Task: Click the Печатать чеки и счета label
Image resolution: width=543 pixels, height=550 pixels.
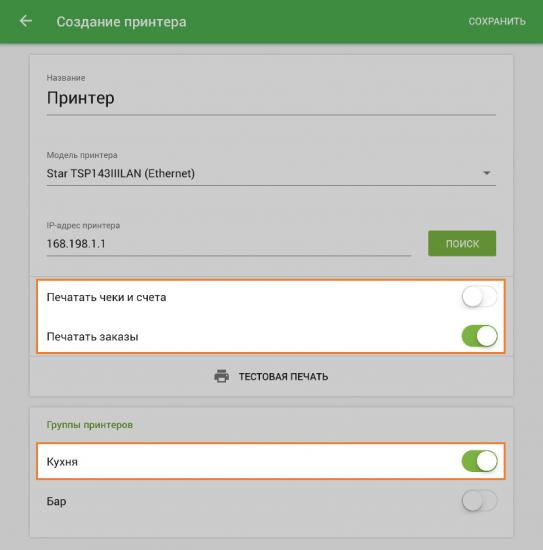Action: click(106, 297)
